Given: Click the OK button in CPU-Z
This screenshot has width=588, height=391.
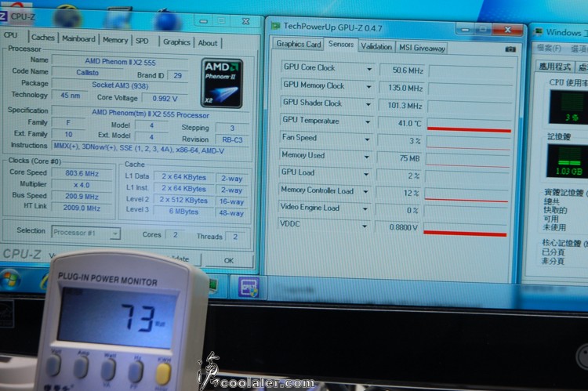Looking at the screenshot, I should [229, 261].
